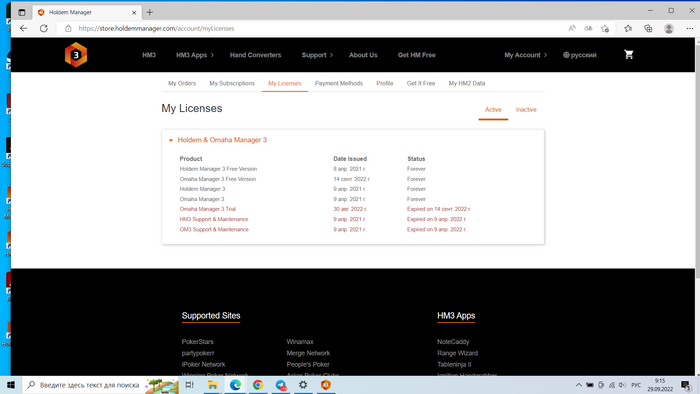This screenshot has width=700, height=394.
Task: Open HM3 navigation link
Action: click(149, 55)
